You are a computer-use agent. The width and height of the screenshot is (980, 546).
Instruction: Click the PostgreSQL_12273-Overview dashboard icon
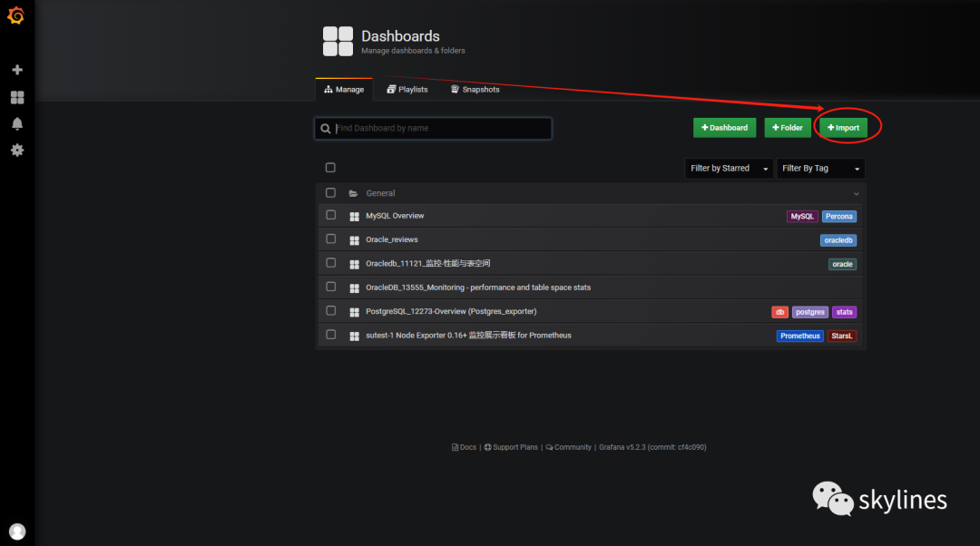[x=355, y=312]
